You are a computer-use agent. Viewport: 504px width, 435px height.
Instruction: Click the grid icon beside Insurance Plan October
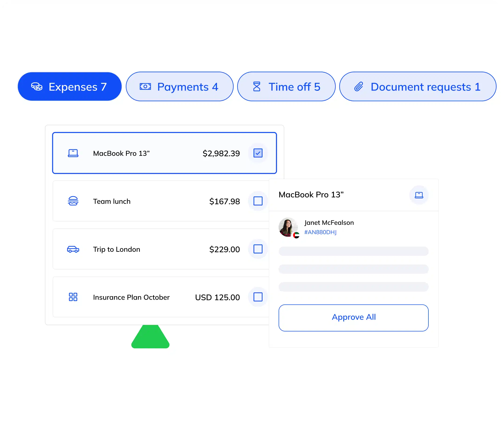(x=73, y=297)
